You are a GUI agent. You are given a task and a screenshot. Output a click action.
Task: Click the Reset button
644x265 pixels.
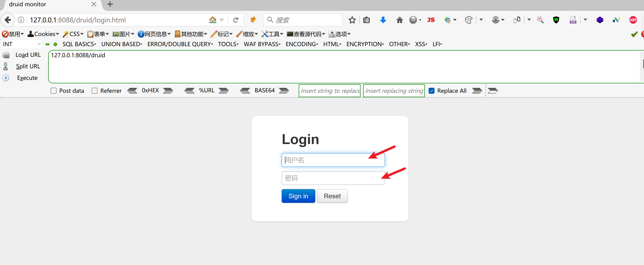(332, 196)
